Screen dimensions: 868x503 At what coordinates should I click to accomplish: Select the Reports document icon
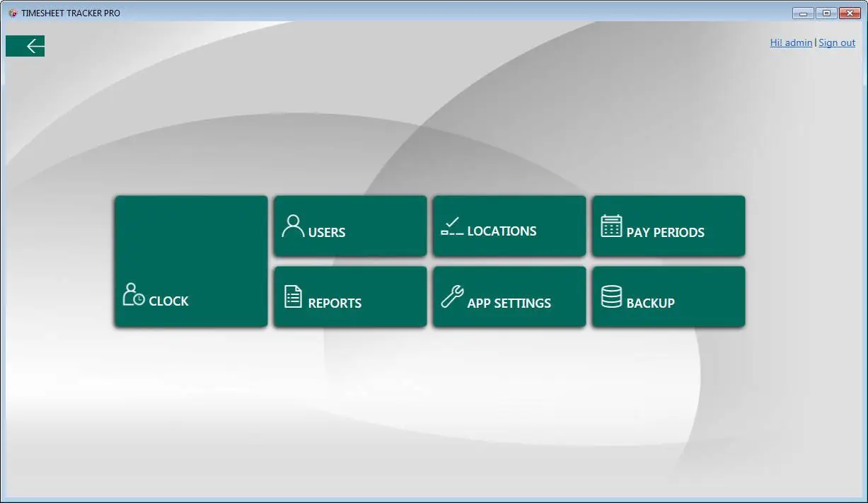click(x=292, y=297)
